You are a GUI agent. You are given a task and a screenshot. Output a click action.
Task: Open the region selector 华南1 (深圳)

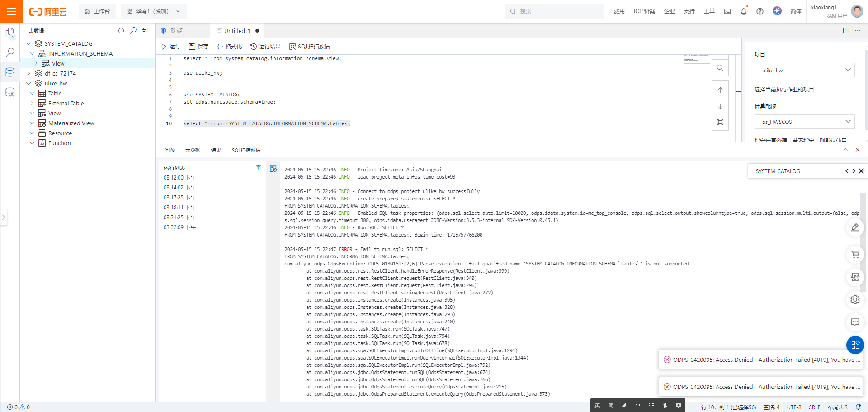[x=154, y=11]
